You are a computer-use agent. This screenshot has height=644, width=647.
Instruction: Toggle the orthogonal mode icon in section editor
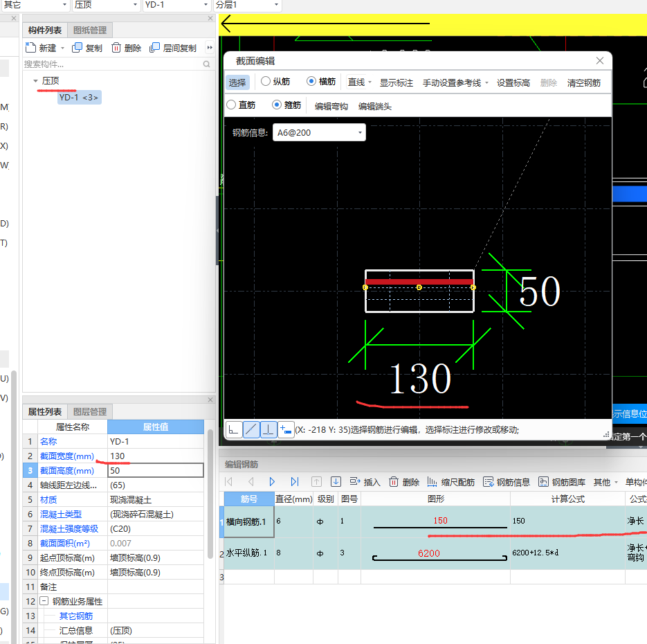pyautogui.click(x=233, y=430)
